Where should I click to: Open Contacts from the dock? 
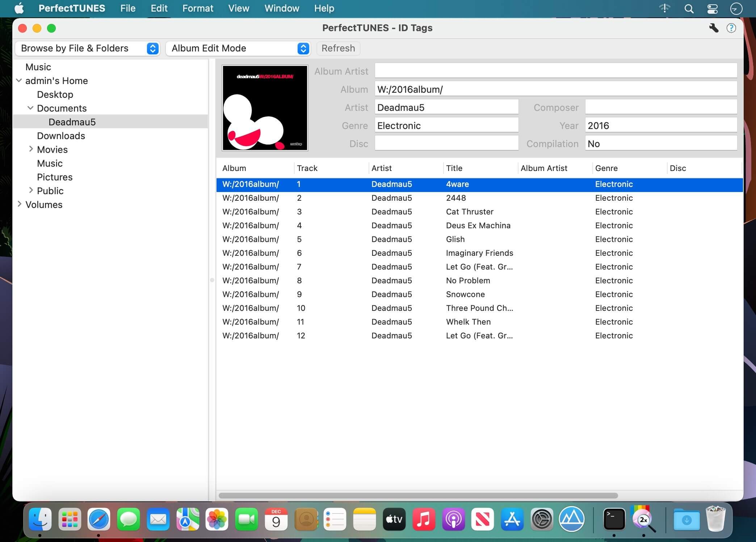pos(306,519)
